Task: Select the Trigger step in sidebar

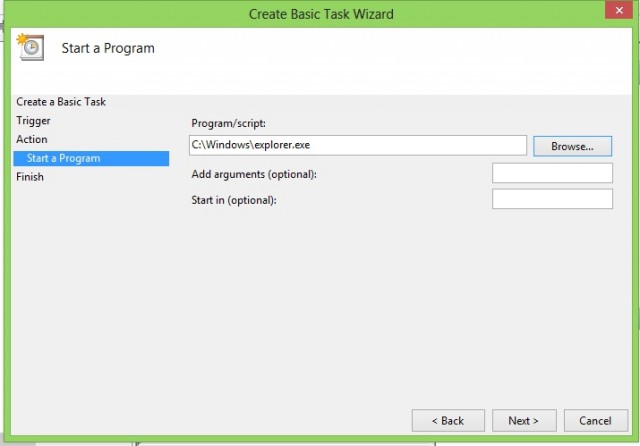Action: [33, 121]
